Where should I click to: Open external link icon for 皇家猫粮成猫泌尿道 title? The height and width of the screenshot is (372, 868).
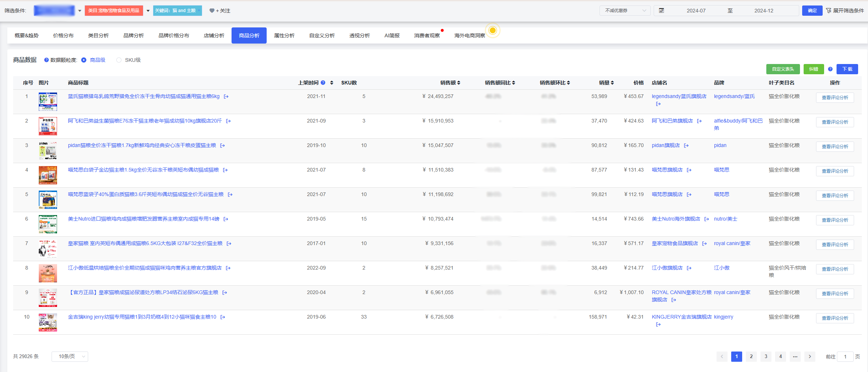225,293
